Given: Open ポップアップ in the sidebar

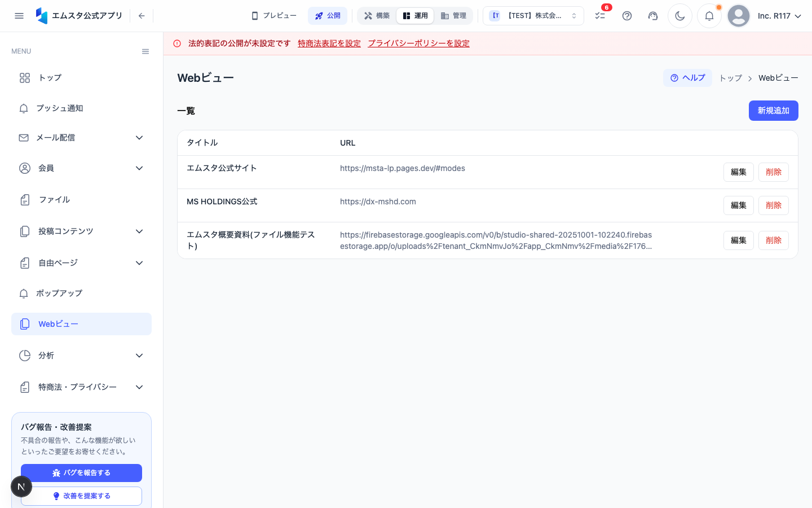Looking at the screenshot, I should coord(82,294).
